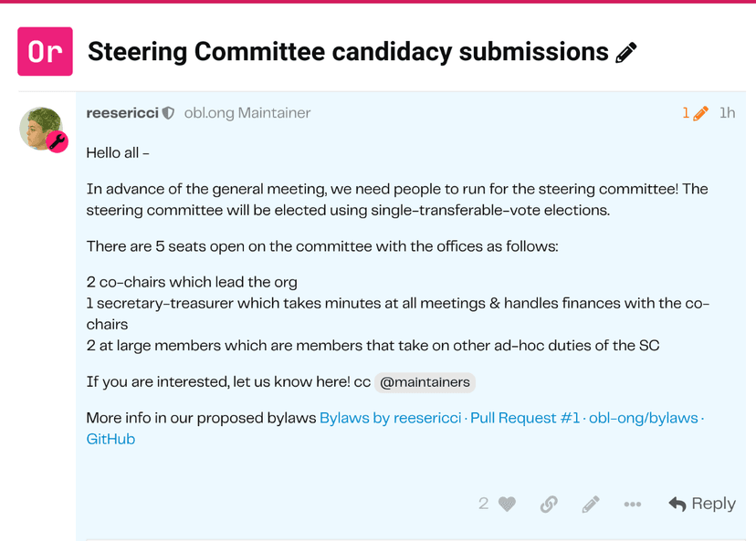Viewport: 756px width, 541px height.
Task: Click the moderator shield icon next to reesericci
Action: point(168,113)
